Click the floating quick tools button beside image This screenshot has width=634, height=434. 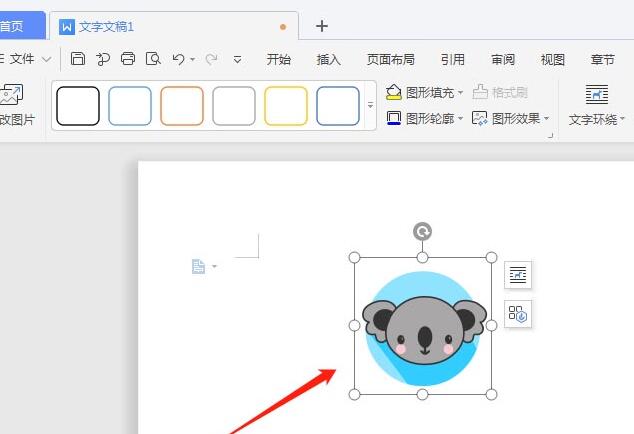tap(517, 313)
